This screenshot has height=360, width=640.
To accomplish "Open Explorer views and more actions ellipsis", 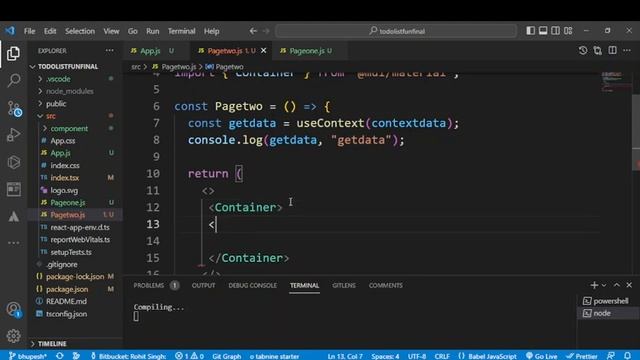I will (109, 51).
